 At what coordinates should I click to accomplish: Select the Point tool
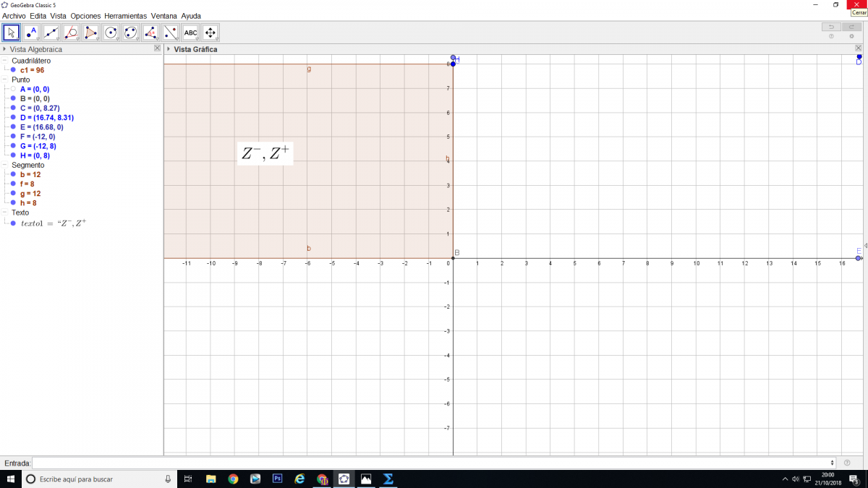coord(31,33)
